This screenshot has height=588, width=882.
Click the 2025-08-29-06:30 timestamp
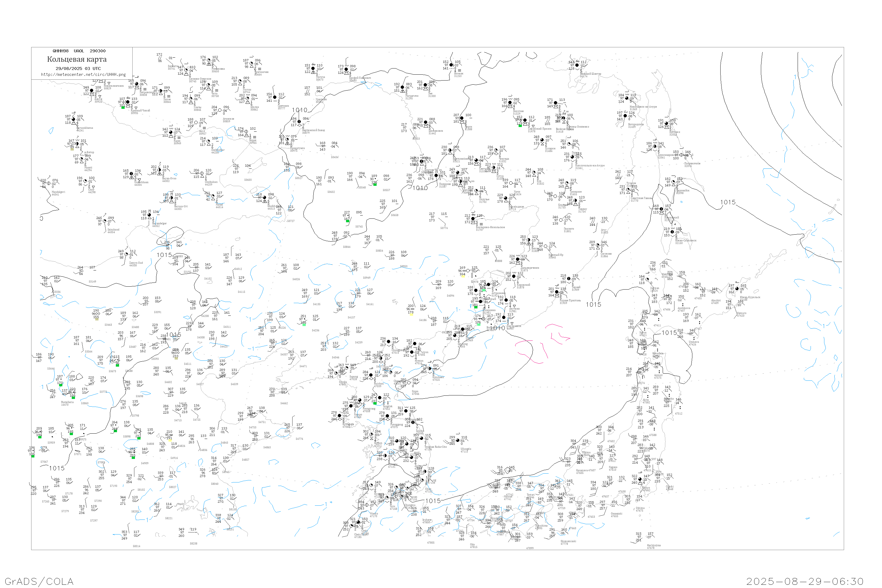pos(805,581)
